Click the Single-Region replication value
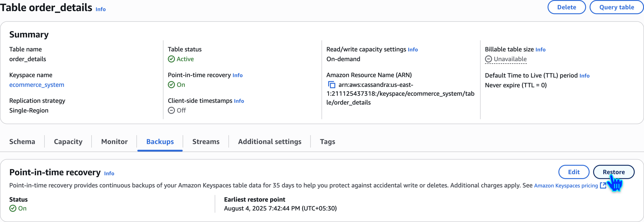644x222 pixels. coord(29,110)
